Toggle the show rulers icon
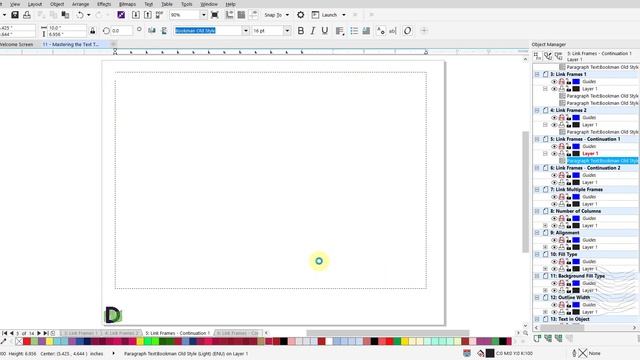This screenshot has height=360, width=640. [x=229, y=15]
